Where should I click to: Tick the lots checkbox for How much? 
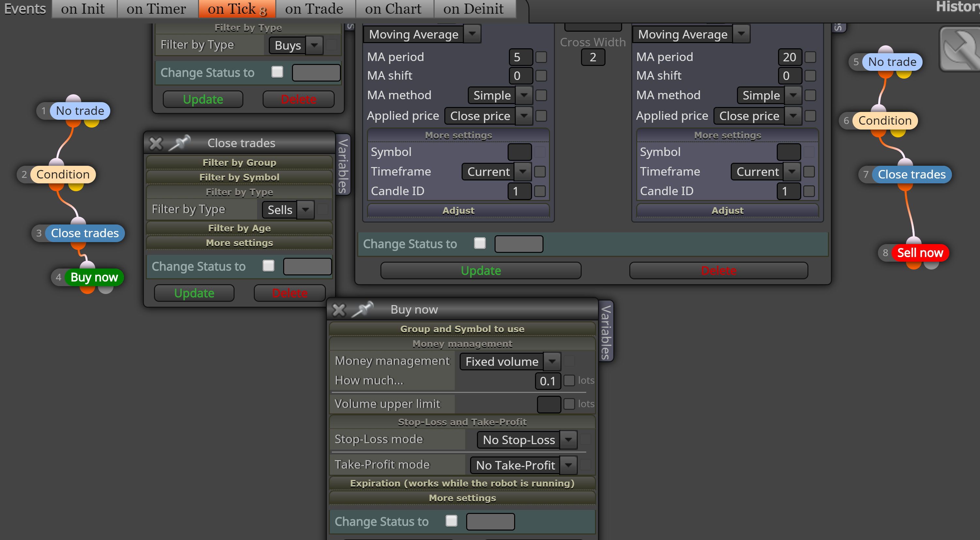point(569,380)
